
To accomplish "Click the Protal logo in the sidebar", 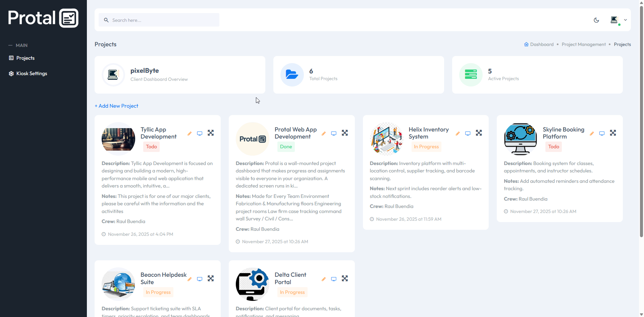I will coord(43,17).
